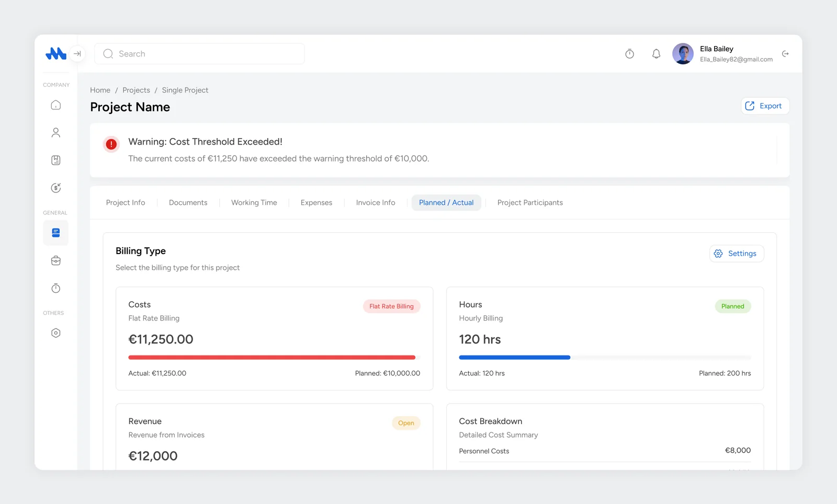This screenshot has width=837, height=504.
Task: Open notifications bell icon
Action: coord(656,54)
